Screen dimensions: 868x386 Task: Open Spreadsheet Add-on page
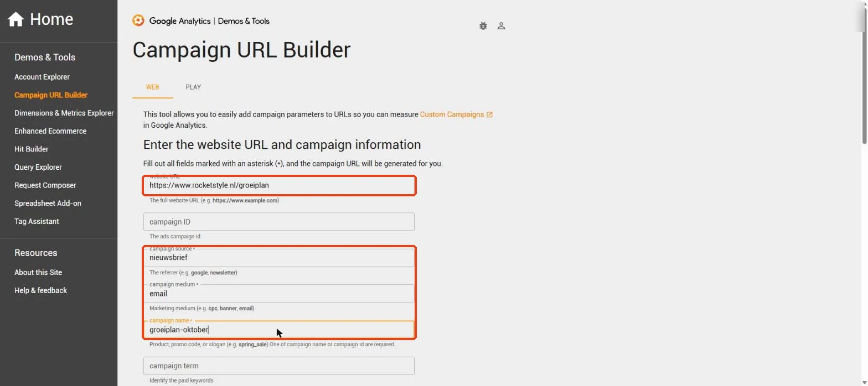tap(48, 203)
